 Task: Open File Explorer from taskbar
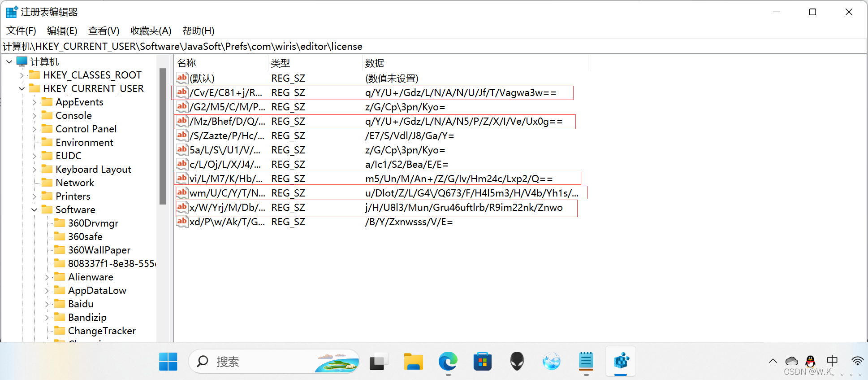(413, 361)
